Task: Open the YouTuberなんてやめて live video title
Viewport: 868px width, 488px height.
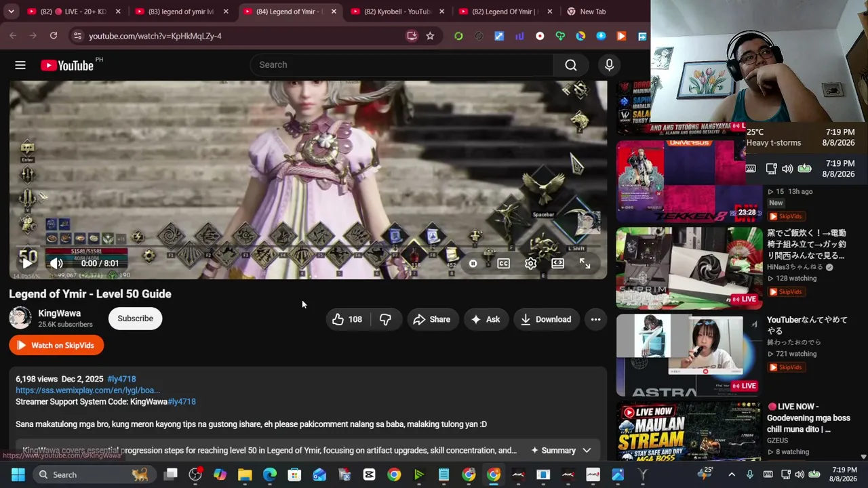Action: click(x=807, y=325)
